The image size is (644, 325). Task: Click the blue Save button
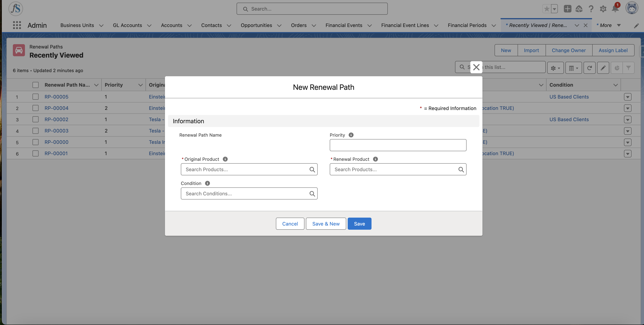[359, 224]
